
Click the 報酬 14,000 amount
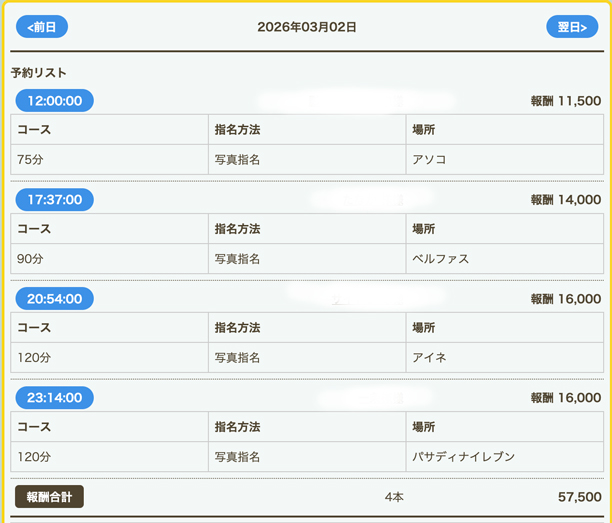point(565,200)
